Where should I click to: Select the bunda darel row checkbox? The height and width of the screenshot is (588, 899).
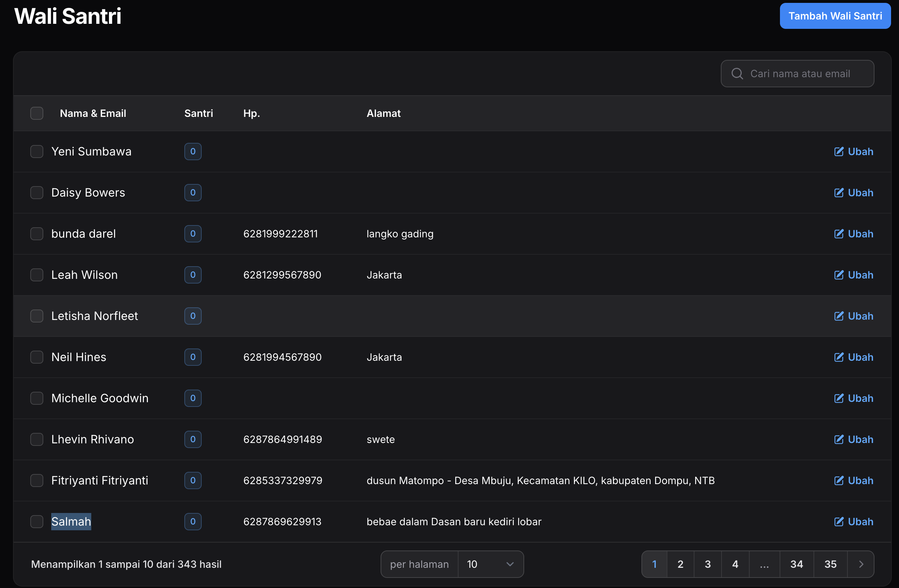pyautogui.click(x=37, y=234)
